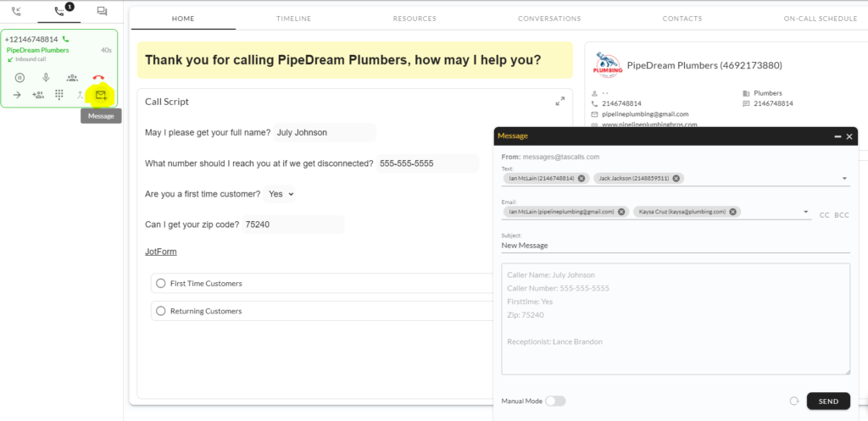Click the Subject field New Message
This screenshot has width=868, height=421.
(676, 246)
